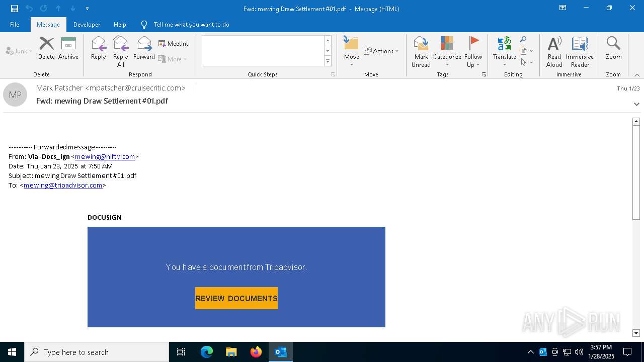Screen dimensions: 644x362
Task: Go to previous item with up arrow
Action: (x=58, y=9)
